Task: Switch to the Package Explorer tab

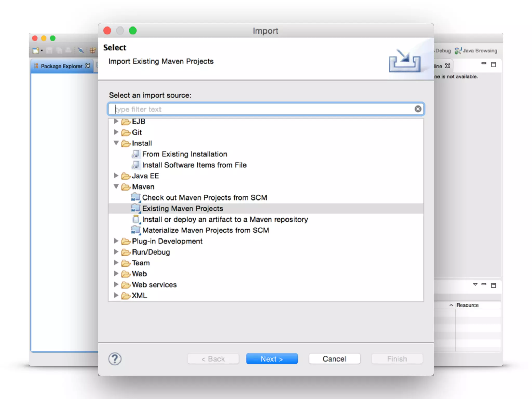Action: point(61,66)
